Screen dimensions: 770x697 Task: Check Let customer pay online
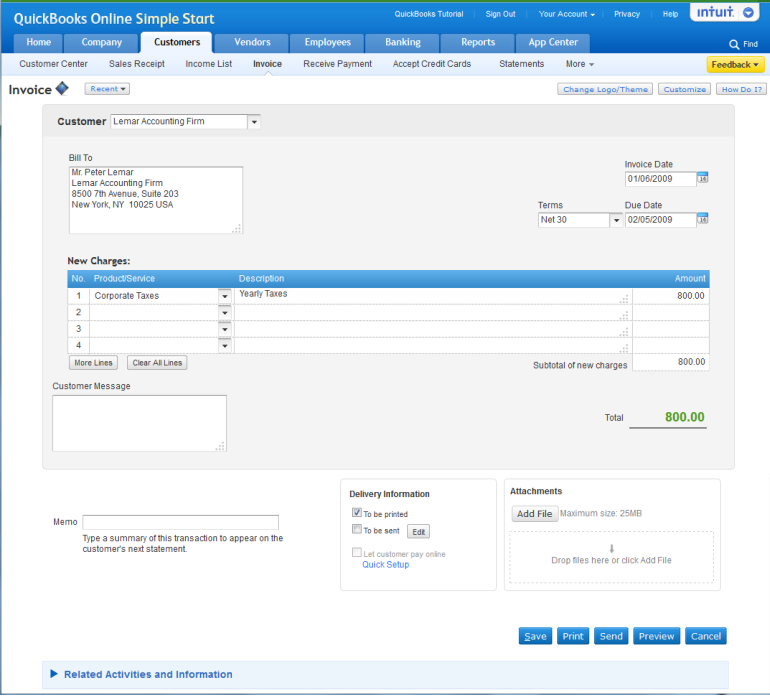tap(357, 552)
